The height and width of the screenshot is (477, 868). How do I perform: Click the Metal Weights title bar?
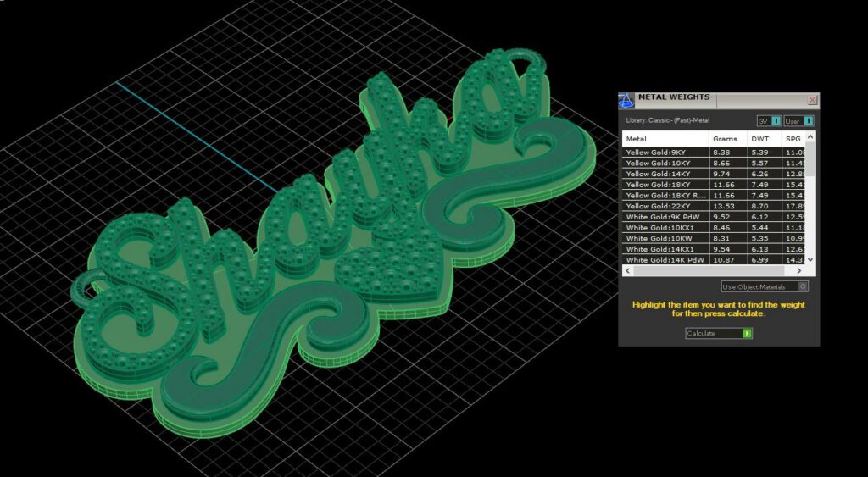coord(720,100)
